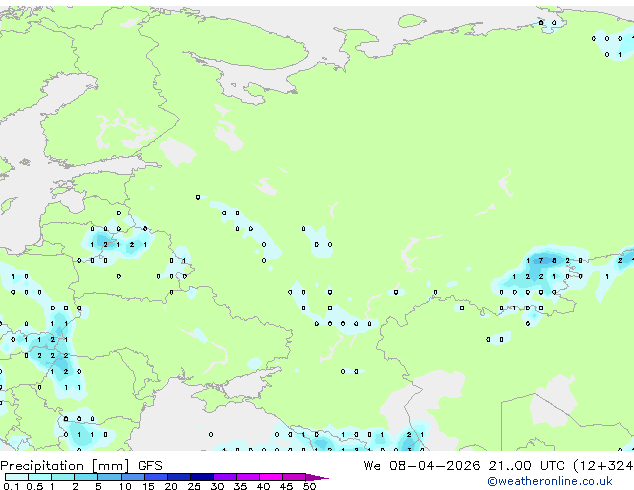Click the '10' legend scale label
Screen dimensions: 634x490
click(125, 486)
